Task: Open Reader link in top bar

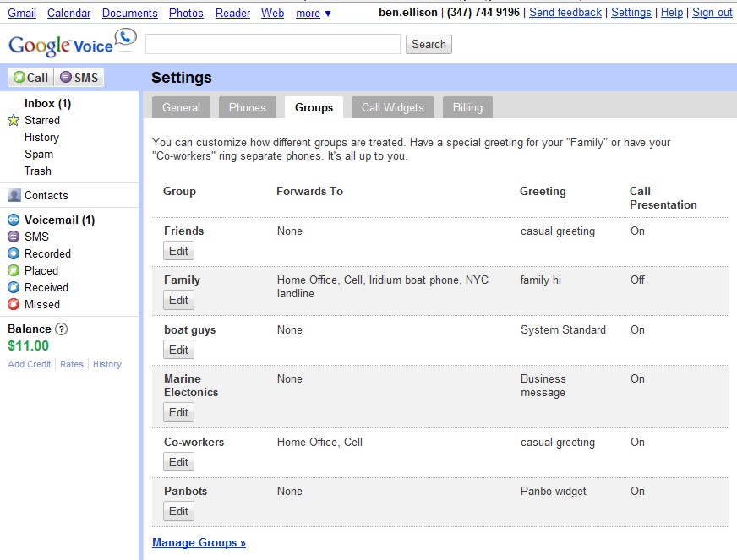Action: coord(232,13)
